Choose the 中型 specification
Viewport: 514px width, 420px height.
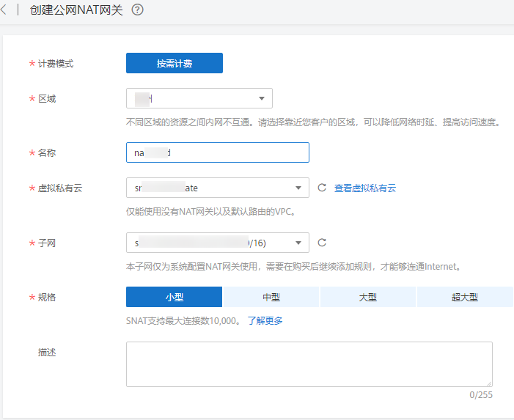click(271, 297)
